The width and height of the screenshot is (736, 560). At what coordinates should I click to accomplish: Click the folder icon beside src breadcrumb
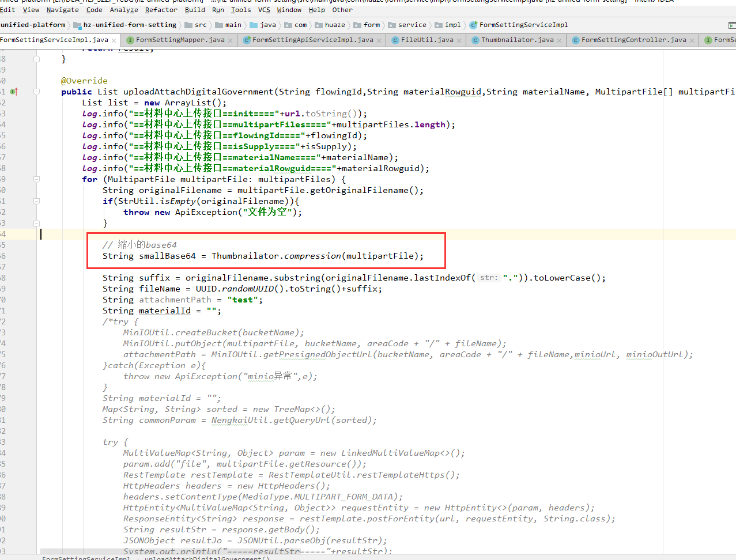188,25
